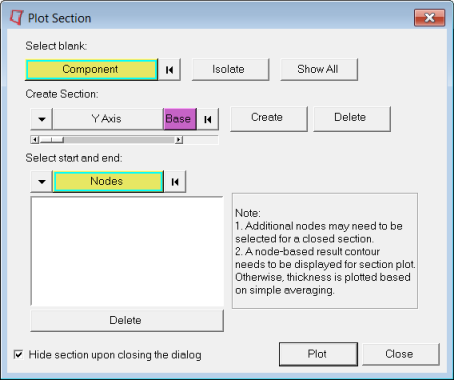Click the slider's right arrow
The width and height of the screenshot is (454, 380).
(x=179, y=140)
